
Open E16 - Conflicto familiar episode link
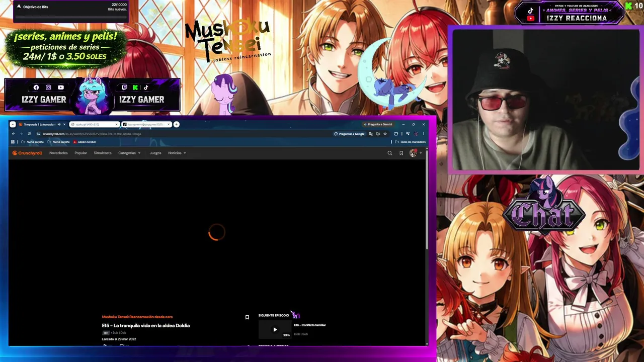310,325
